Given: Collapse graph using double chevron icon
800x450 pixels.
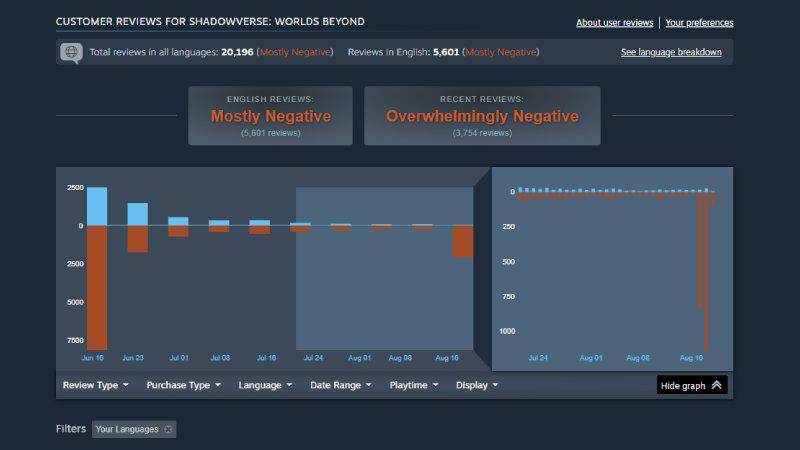Looking at the screenshot, I should click(716, 385).
